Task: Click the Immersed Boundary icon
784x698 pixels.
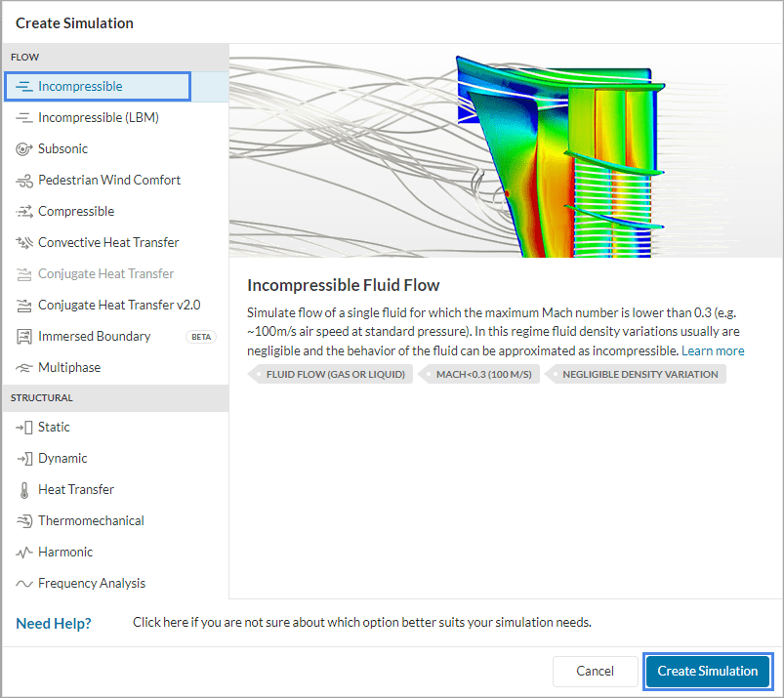Action: tap(24, 337)
